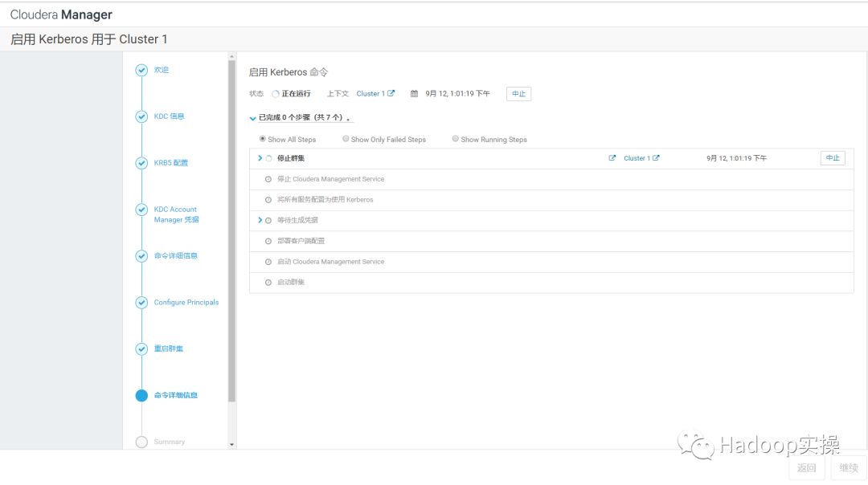Collapse the 已完成 0 个步骤 summary chevron
This screenshot has width=868, height=485.
253,118
